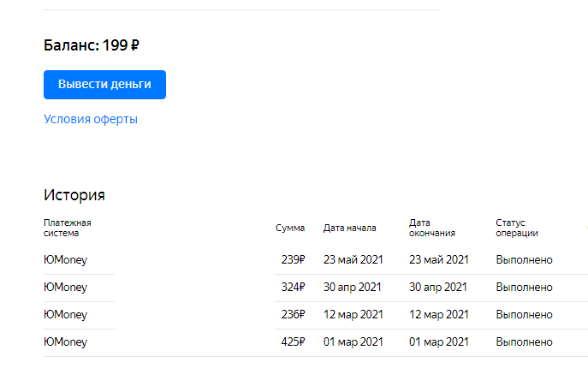Click Выполнено status of the 425₽ row

click(524, 342)
